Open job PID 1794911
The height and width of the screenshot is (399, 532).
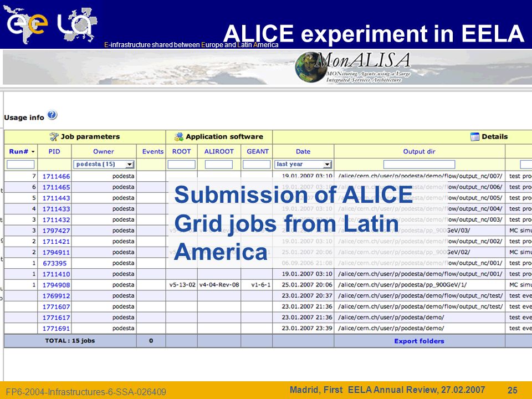pos(56,252)
